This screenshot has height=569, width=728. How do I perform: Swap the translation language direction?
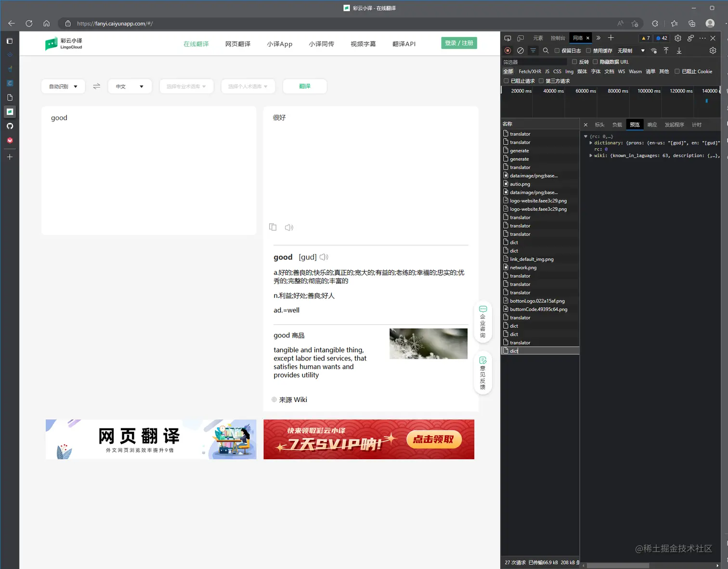[96, 86]
